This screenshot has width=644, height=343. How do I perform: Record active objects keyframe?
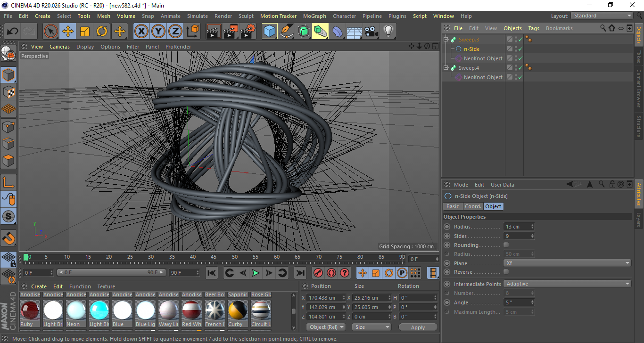(x=318, y=273)
